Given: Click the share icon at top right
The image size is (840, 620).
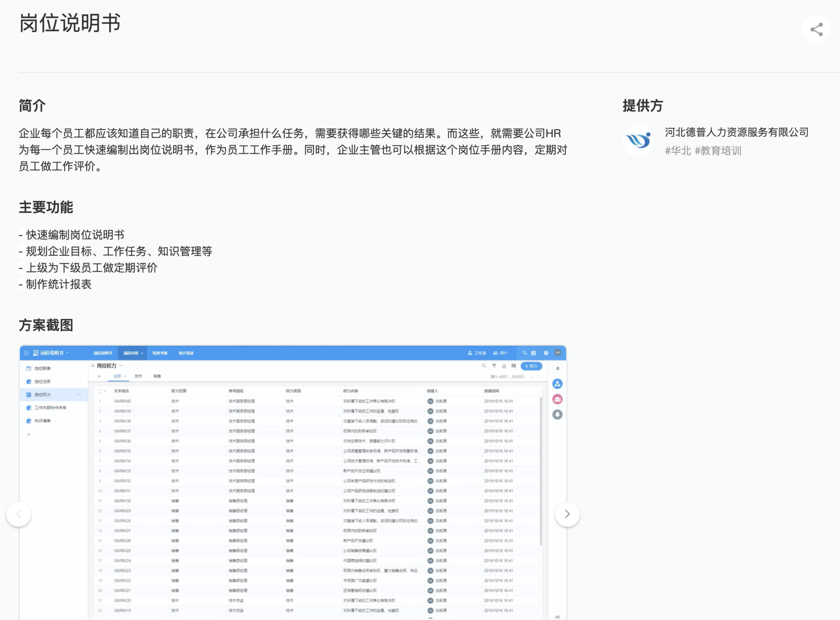Looking at the screenshot, I should click(x=816, y=29).
